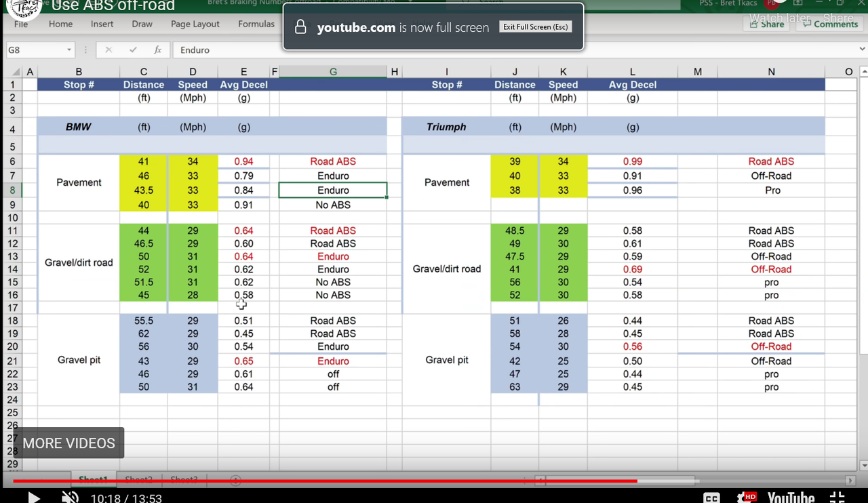Open the HD settings gear

746,498
